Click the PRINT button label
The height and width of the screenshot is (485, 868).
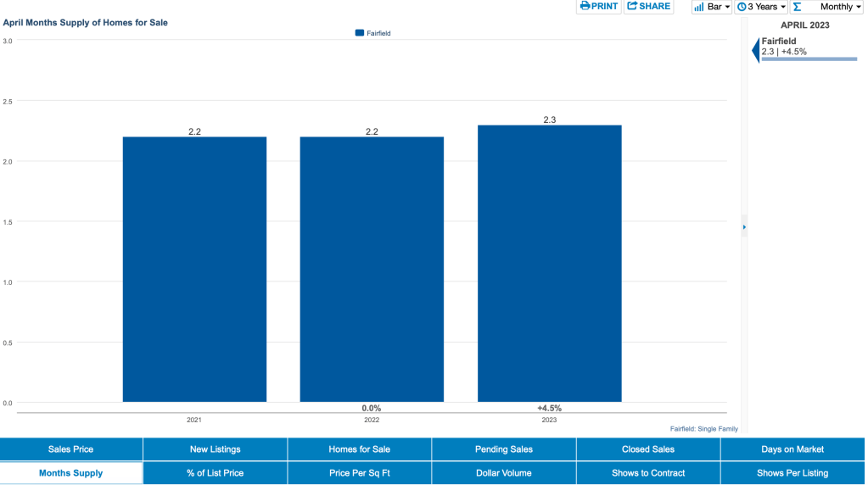(605, 7)
